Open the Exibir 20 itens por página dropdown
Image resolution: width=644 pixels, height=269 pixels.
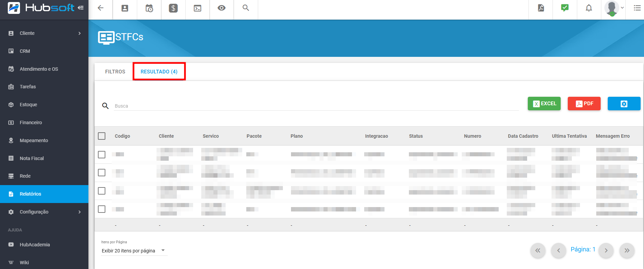click(x=134, y=251)
